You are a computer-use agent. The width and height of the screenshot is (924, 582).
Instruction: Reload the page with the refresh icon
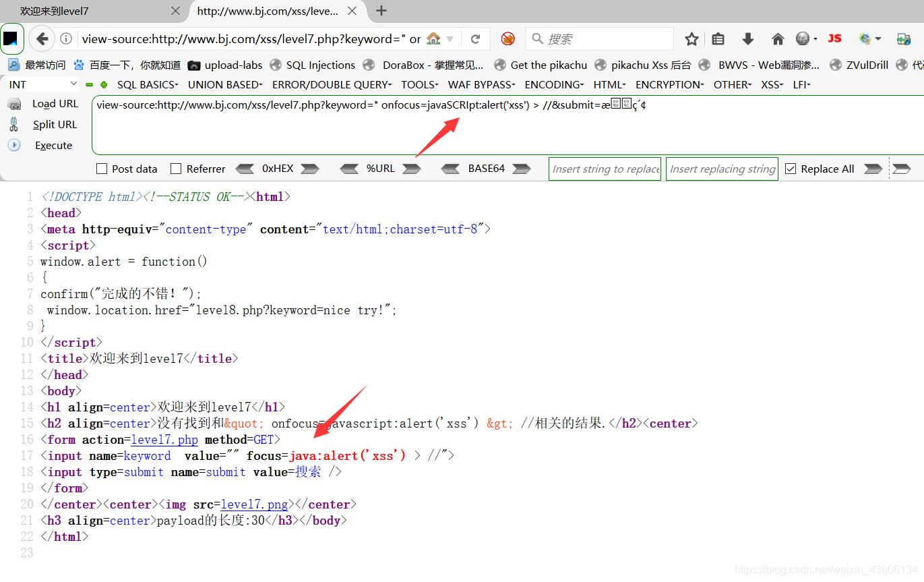pyautogui.click(x=475, y=39)
